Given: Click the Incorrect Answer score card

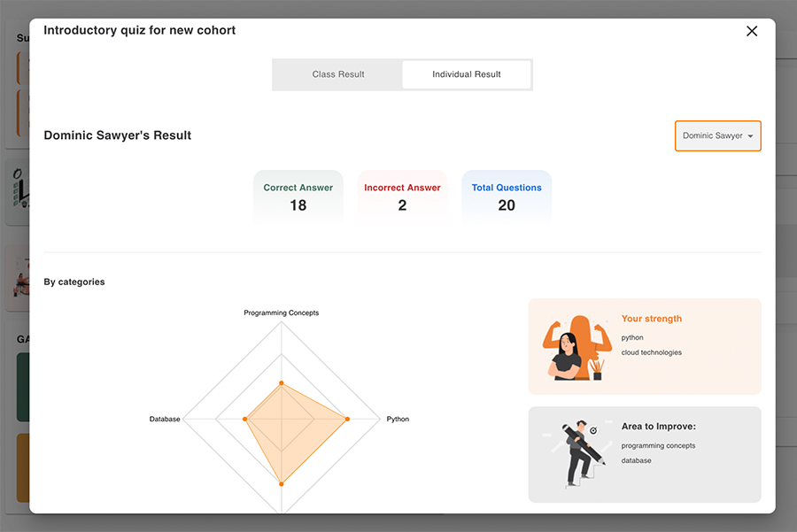Looking at the screenshot, I should pyautogui.click(x=402, y=197).
